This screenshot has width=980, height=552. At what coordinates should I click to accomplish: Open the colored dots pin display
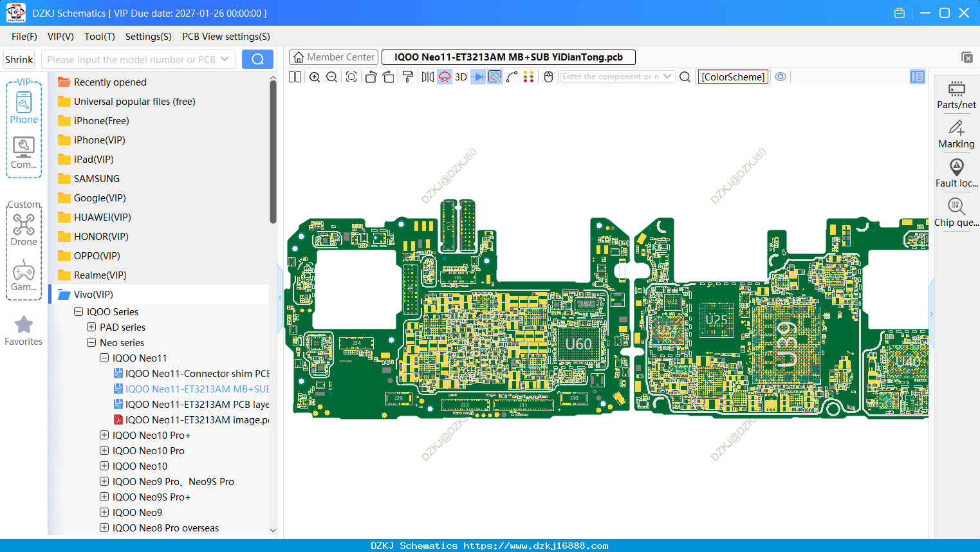529,77
